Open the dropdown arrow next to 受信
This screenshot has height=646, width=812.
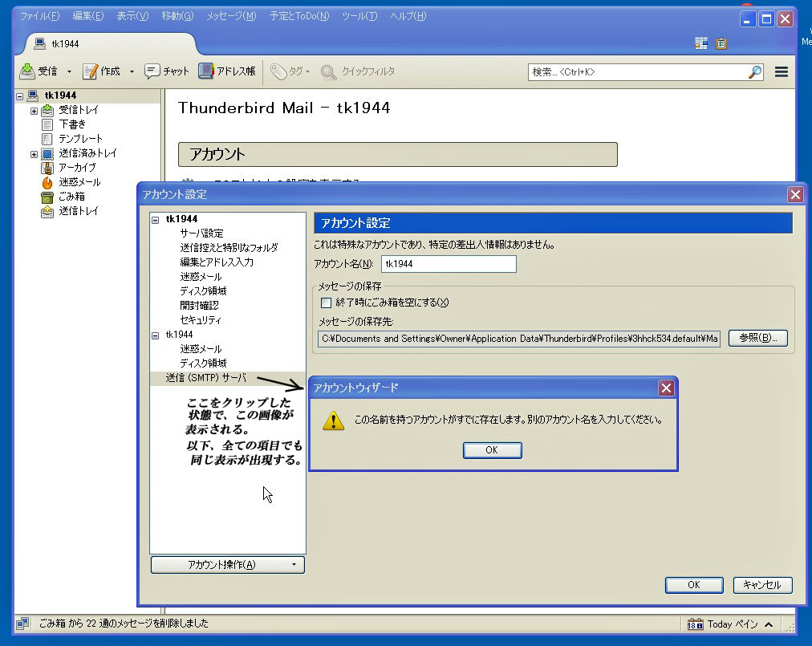[x=69, y=71]
